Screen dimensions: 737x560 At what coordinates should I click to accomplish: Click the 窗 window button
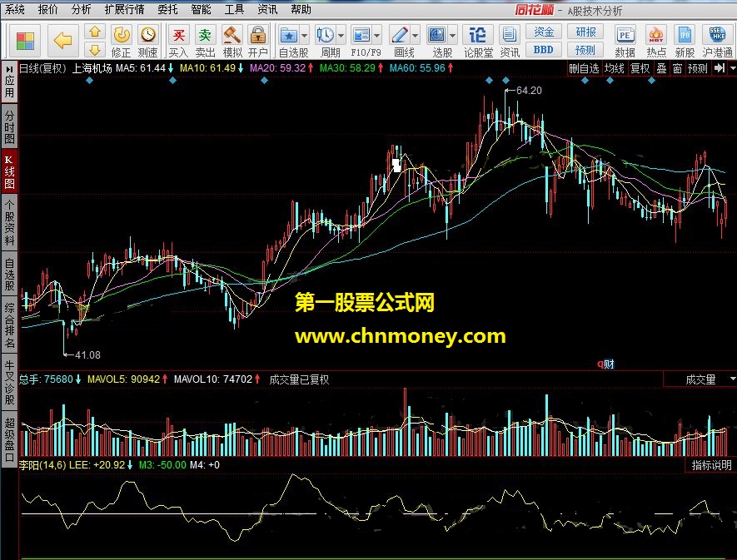tap(677, 68)
